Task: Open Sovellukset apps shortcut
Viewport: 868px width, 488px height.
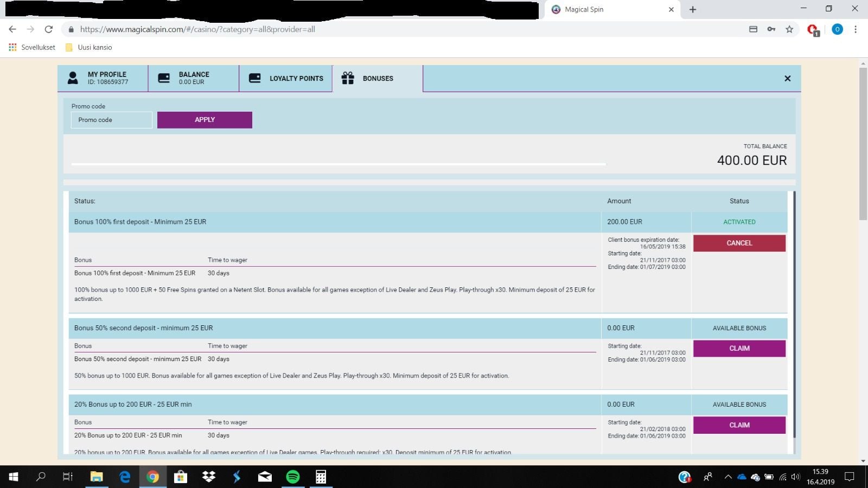Action: (x=32, y=47)
